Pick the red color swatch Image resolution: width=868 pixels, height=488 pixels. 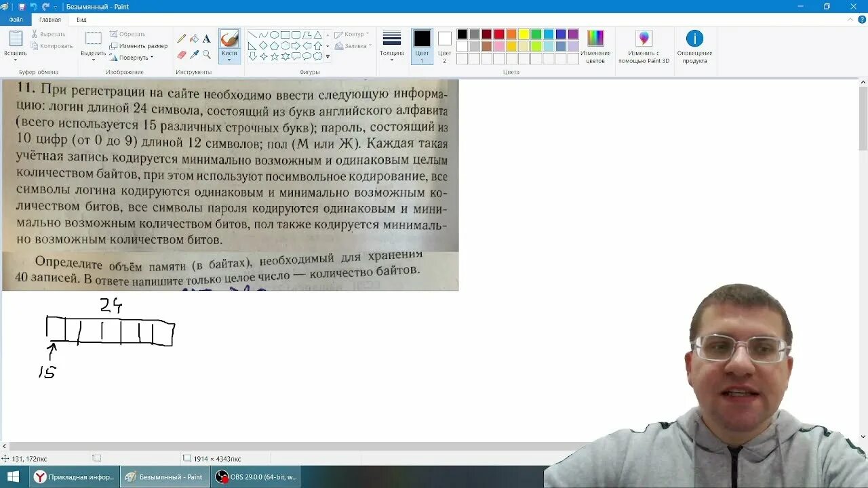click(x=499, y=33)
